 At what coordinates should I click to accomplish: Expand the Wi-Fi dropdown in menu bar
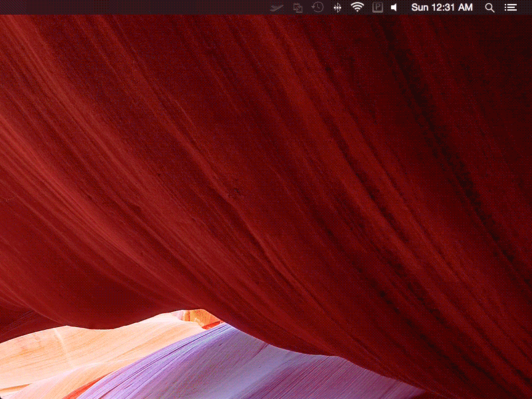pyautogui.click(x=358, y=7)
